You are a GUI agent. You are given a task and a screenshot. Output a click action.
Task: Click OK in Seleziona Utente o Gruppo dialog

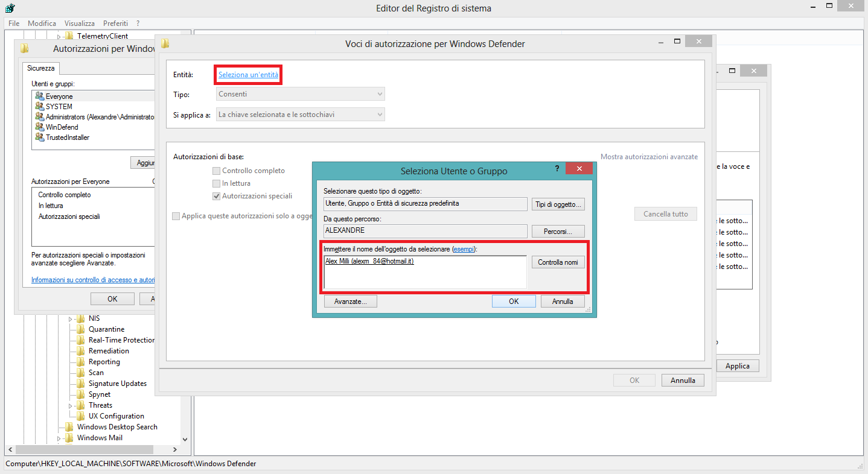(x=514, y=301)
